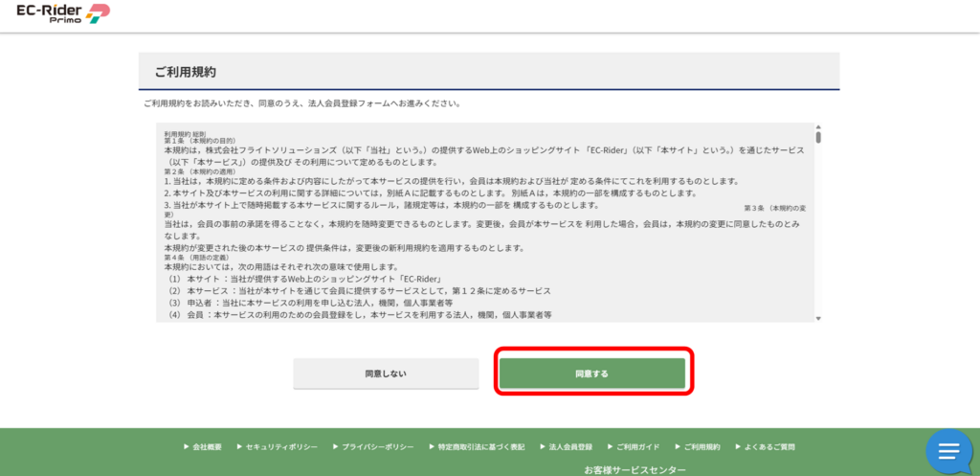
Task: Click the 同意する (agree) button
Action: click(591, 374)
